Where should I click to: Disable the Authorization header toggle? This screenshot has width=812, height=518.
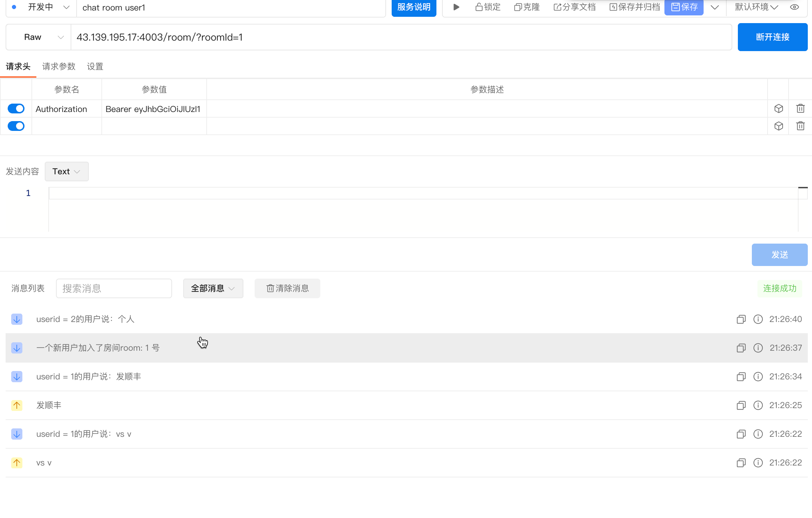16,108
